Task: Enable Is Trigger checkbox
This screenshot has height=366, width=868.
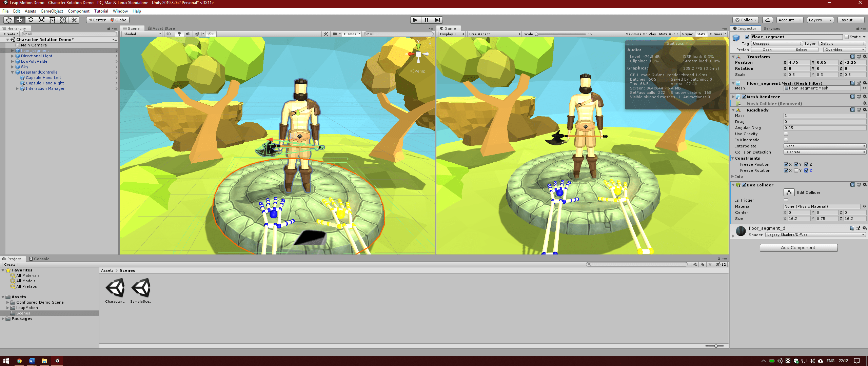Action: pyautogui.click(x=786, y=200)
